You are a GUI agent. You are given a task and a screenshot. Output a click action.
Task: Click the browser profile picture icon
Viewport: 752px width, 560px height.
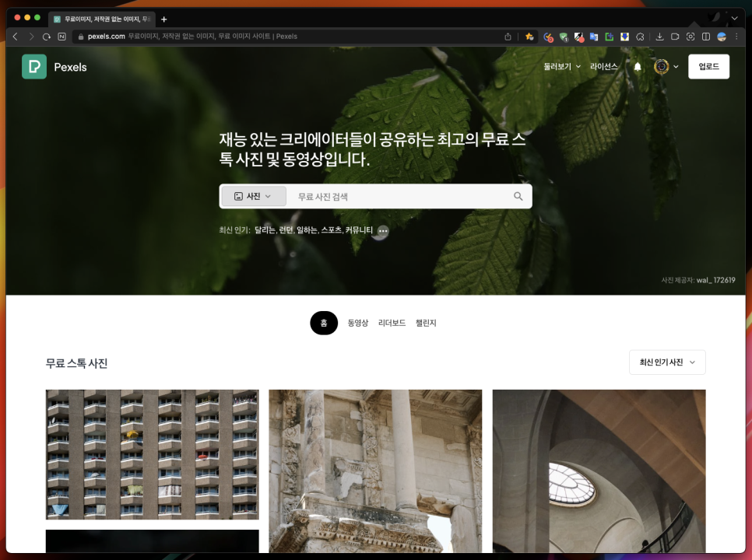[x=722, y=37]
